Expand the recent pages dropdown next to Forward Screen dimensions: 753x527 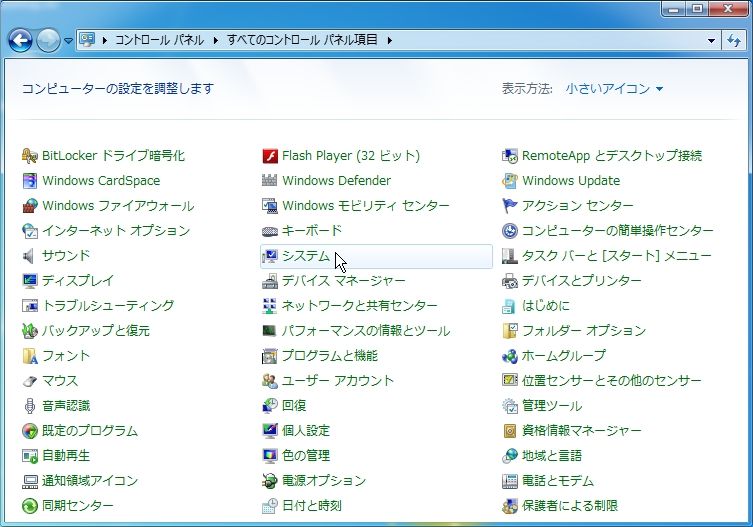point(68,40)
